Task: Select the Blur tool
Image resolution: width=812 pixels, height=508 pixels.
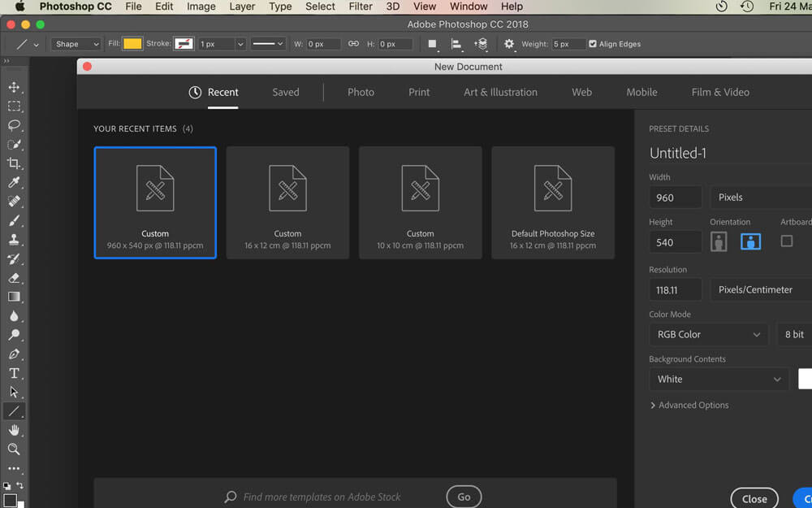Action: 14,316
